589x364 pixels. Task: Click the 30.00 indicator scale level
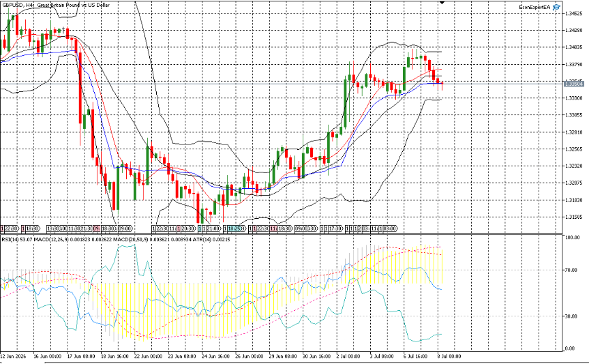click(x=571, y=316)
